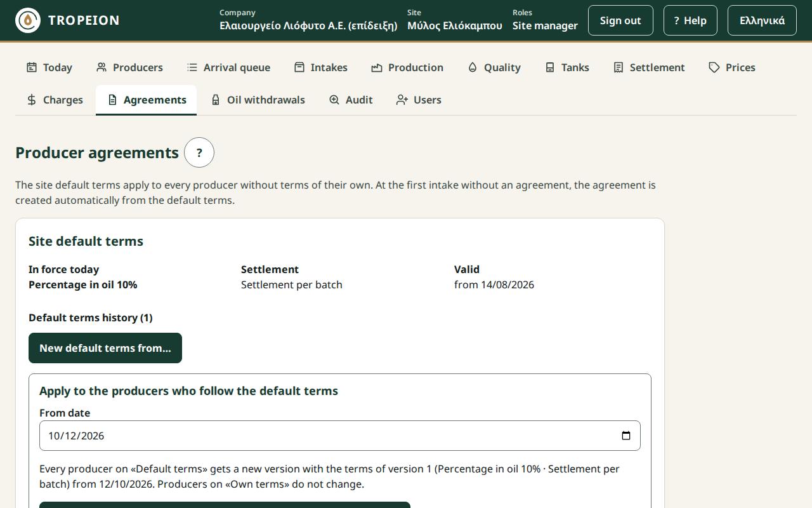Screen dimensions: 812x508
Task: Click the company name Ελαιουργείο Λιόφυτο Α.Ε. (επίδειξη)
Action: tap(308, 25)
